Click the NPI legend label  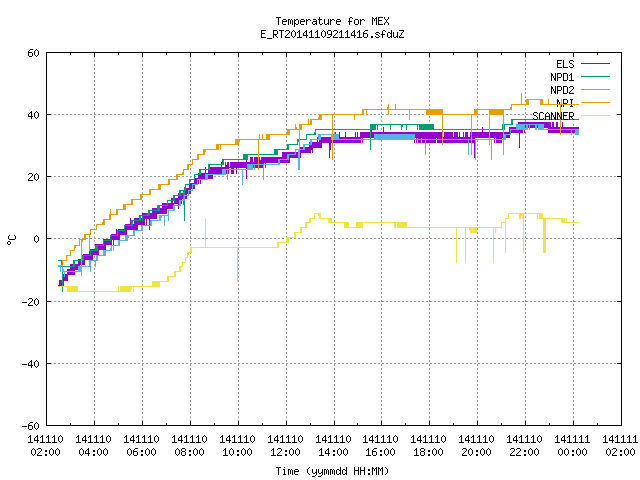[565, 103]
